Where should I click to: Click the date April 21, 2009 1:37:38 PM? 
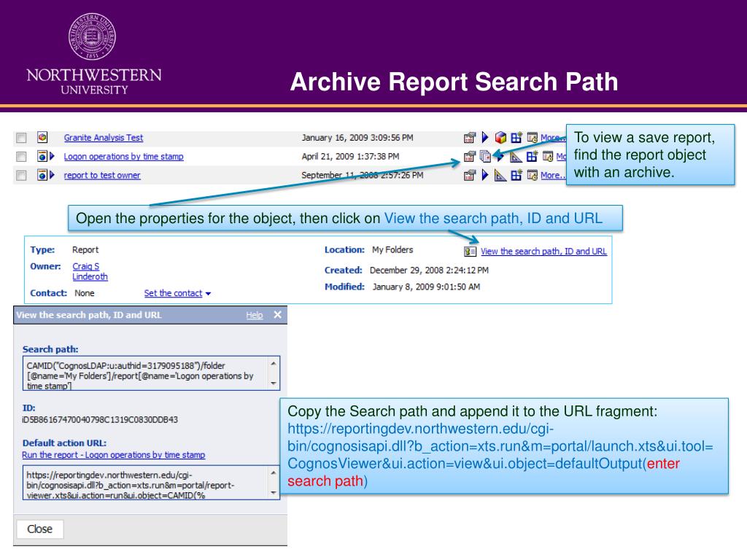(351, 156)
